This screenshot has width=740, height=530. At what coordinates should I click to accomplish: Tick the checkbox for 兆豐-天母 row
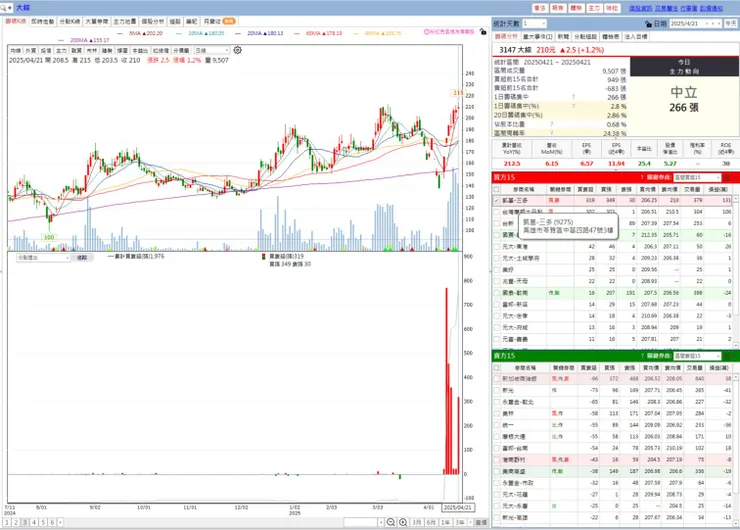(496, 281)
